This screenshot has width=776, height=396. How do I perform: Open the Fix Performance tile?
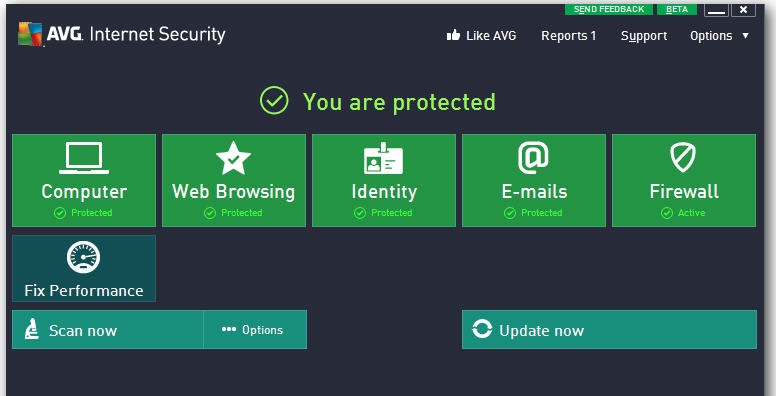[84, 268]
